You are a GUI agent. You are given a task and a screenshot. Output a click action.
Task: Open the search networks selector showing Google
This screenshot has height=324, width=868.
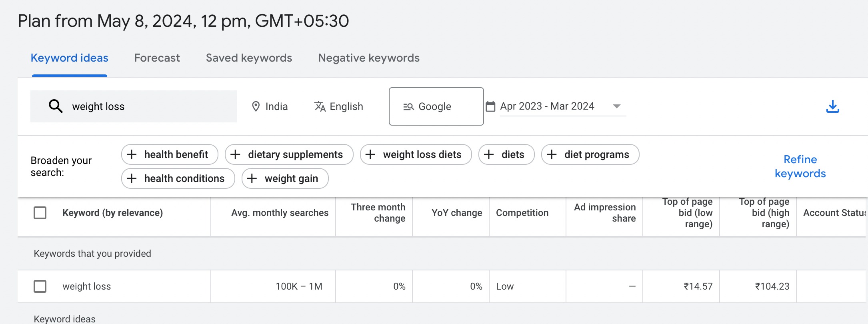click(436, 106)
